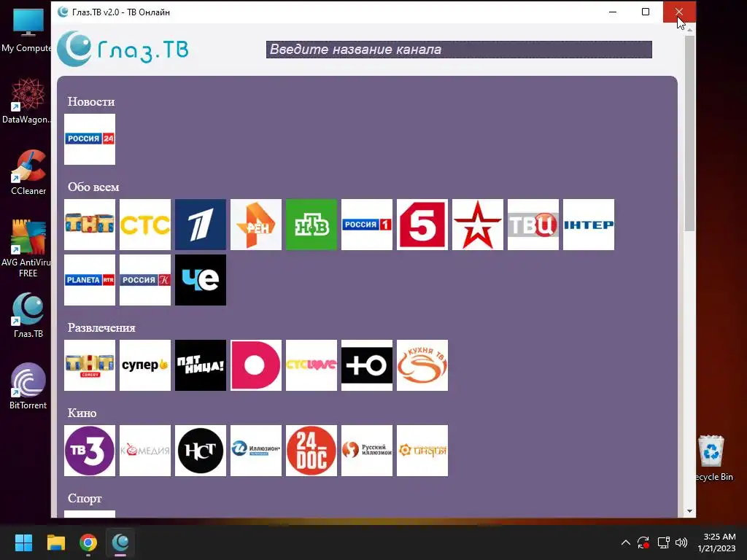Click the channel name search field
747x560 pixels.
point(459,50)
